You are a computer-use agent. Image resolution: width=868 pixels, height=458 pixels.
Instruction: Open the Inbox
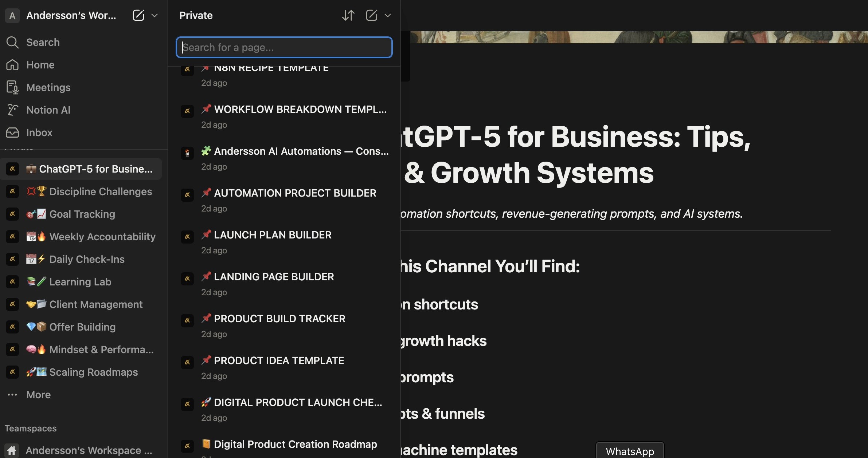[x=39, y=133]
